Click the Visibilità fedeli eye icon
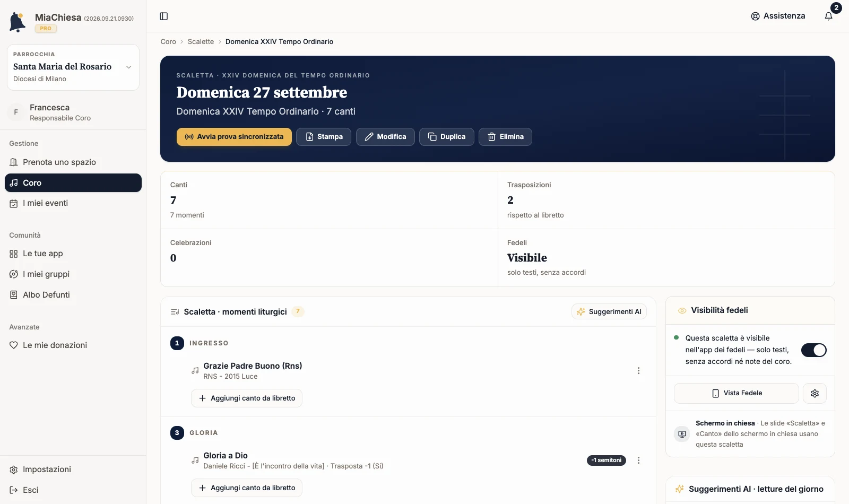849x504 pixels. tap(682, 311)
